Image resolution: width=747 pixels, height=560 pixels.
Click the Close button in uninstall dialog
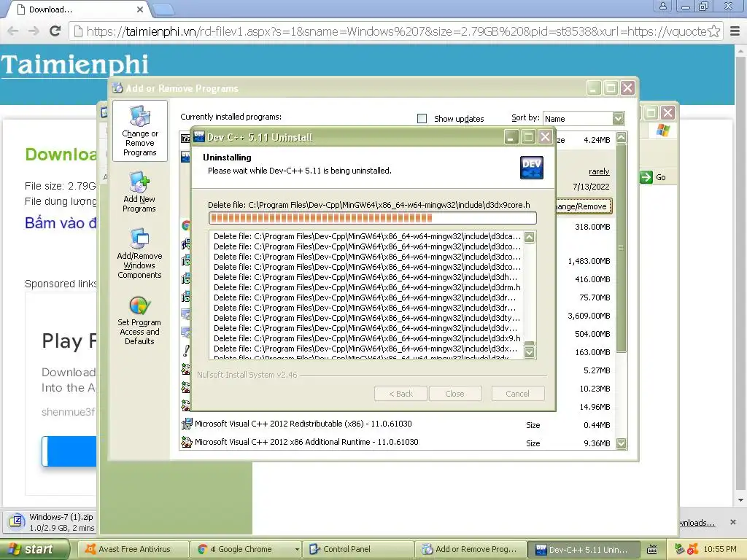(455, 394)
